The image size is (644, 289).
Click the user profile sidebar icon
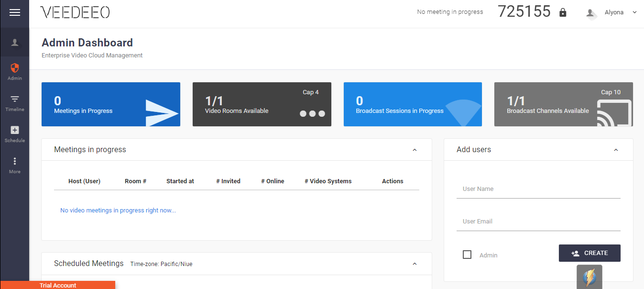[15, 43]
